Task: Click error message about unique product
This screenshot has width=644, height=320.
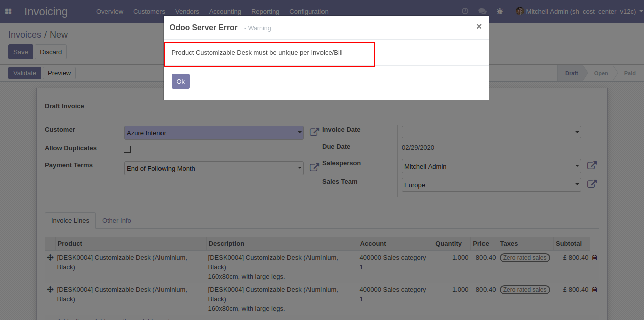Action: click(x=257, y=52)
